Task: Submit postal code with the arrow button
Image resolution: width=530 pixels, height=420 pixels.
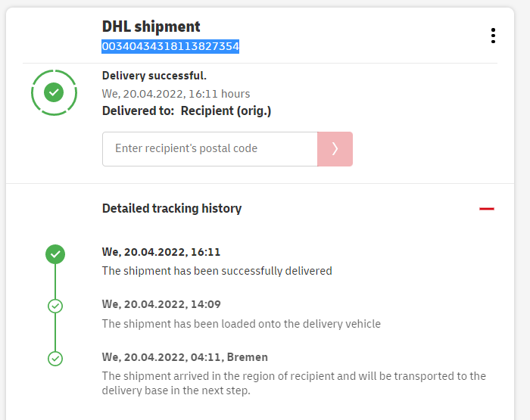Action: (x=335, y=149)
